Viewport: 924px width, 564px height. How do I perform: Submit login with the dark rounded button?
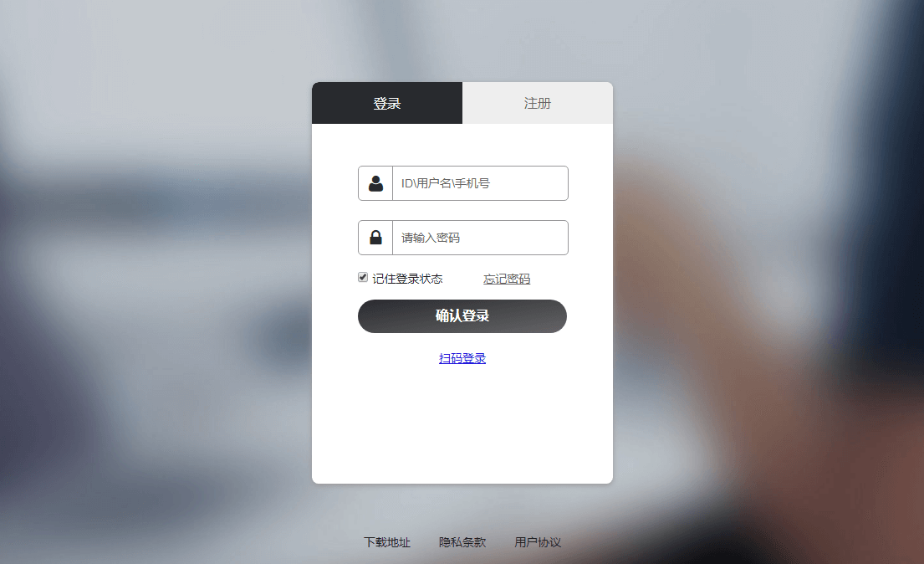(x=462, y=316)
